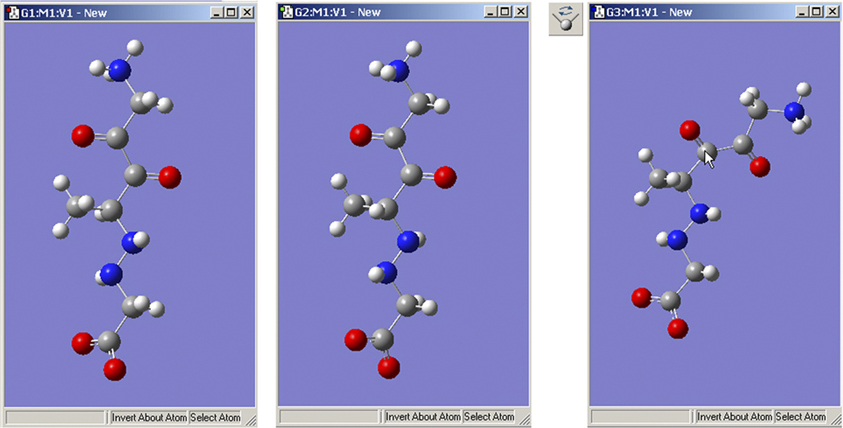Click 'Select Atom' in G2 status bar

coord(489,417)
